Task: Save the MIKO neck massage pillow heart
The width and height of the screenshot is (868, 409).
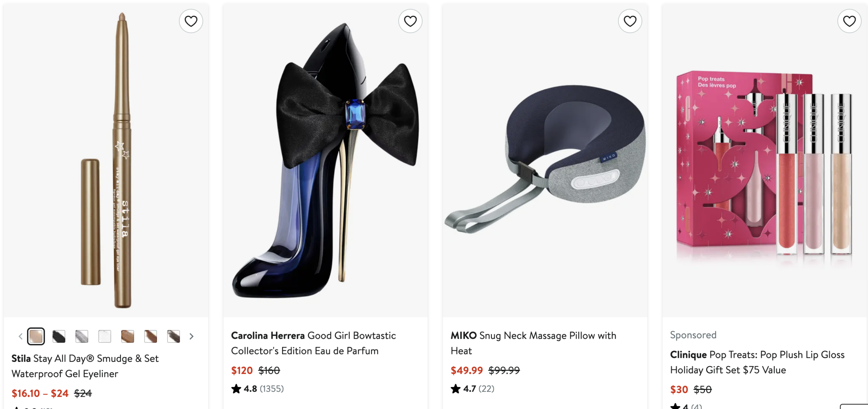Action: tap(630, 21)
